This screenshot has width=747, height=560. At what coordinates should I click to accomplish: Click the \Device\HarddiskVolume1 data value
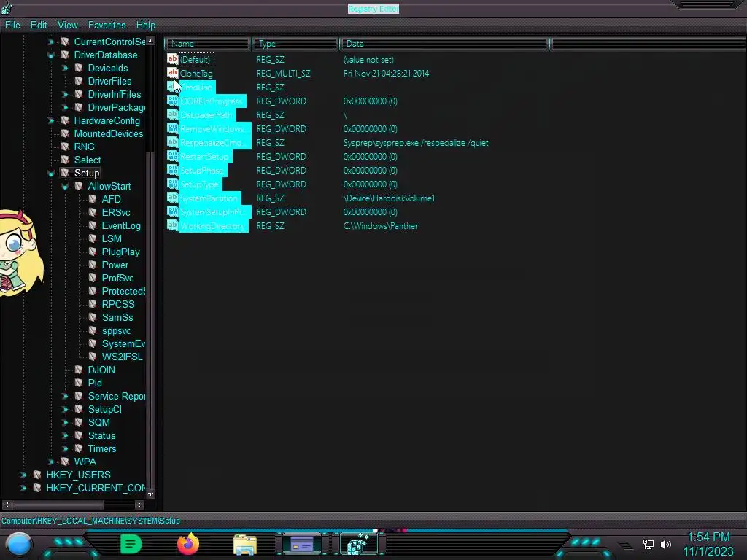tap(389, 198)
